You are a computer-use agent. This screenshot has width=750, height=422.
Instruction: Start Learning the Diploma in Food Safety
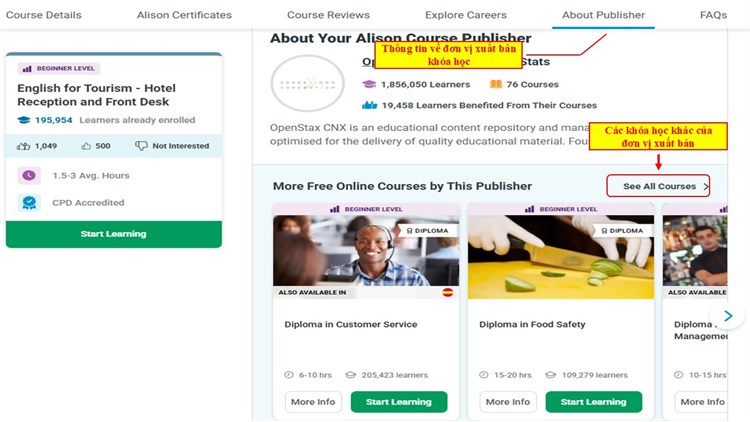tap(593, 402)
